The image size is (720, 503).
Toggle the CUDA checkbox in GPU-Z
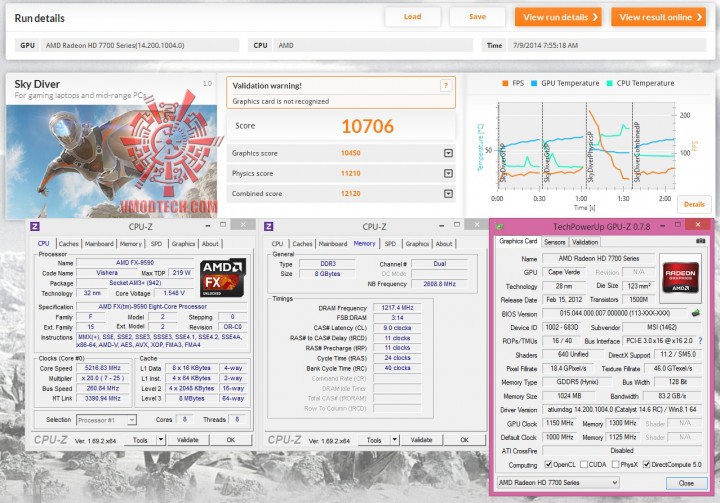(x=584, y=464)
